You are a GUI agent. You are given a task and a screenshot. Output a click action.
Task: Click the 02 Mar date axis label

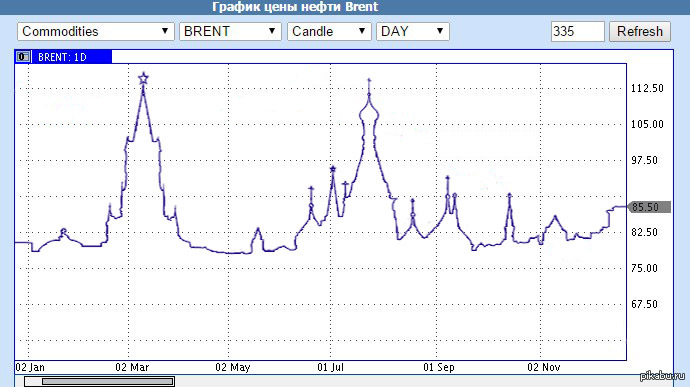click(132, 367)
